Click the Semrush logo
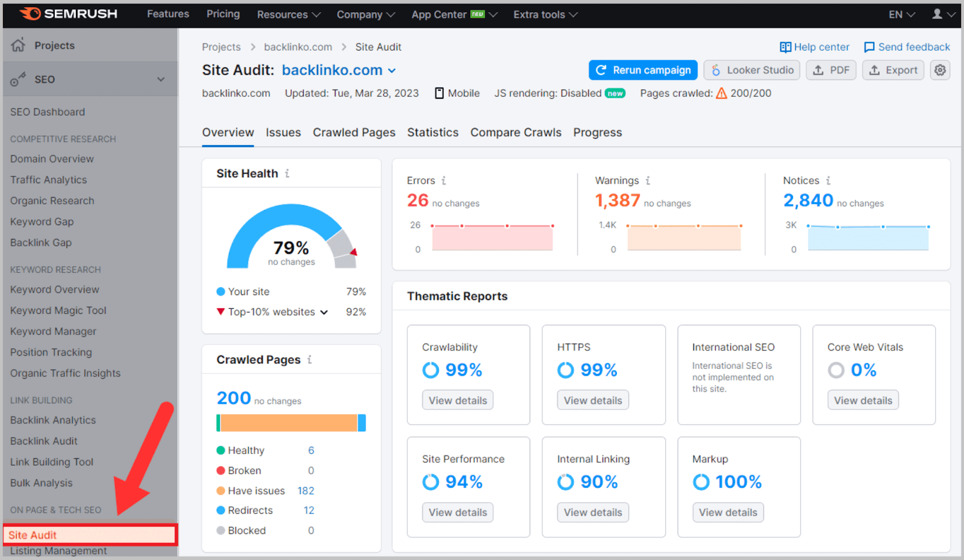 coord(68,14)
